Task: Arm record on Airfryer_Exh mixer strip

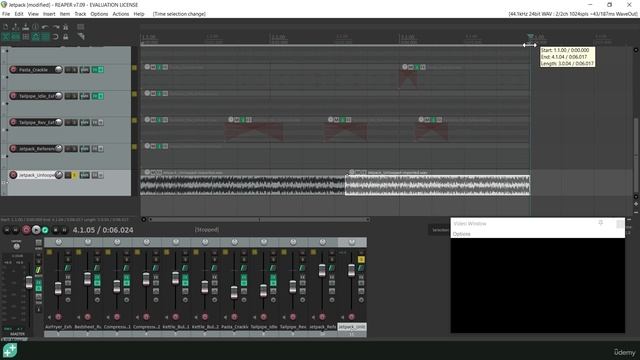Action: pos(58,317)
